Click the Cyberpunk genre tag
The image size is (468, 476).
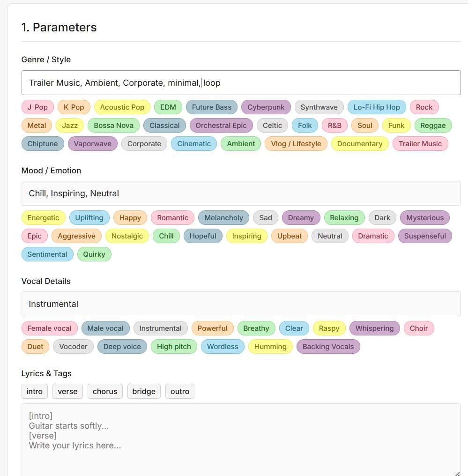(x=266, y=107)
